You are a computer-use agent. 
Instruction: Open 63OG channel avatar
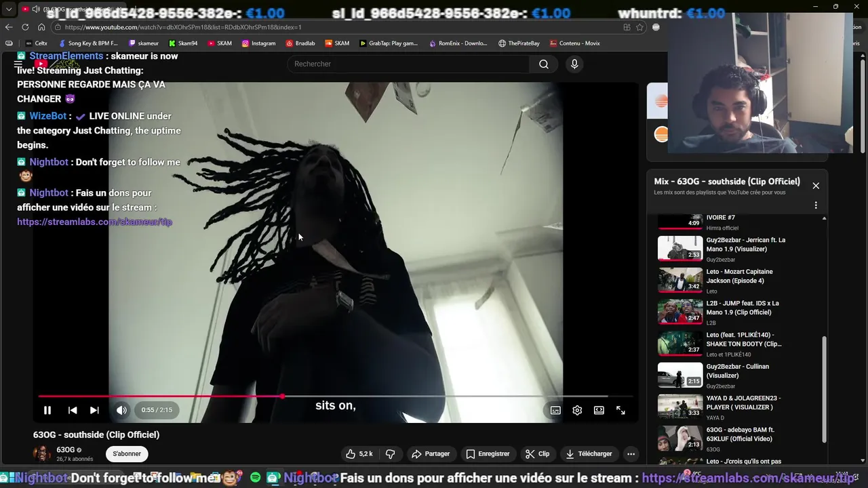[42, 453]
